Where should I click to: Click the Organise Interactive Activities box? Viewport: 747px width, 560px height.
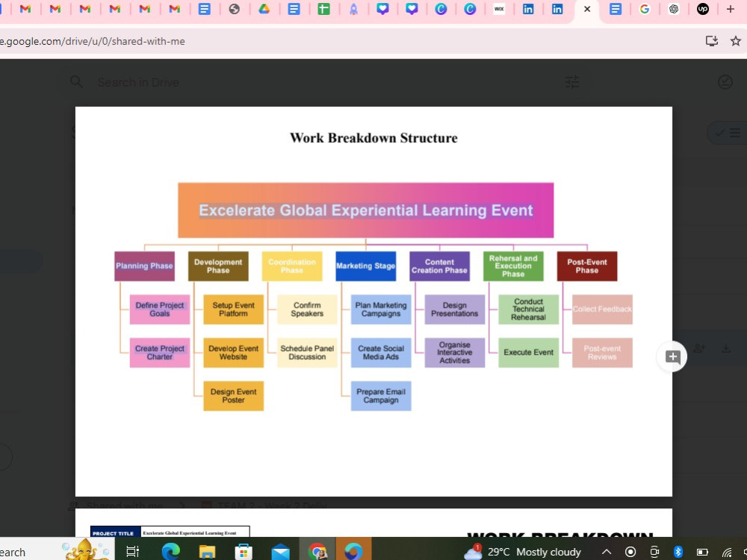click(454, 352)
